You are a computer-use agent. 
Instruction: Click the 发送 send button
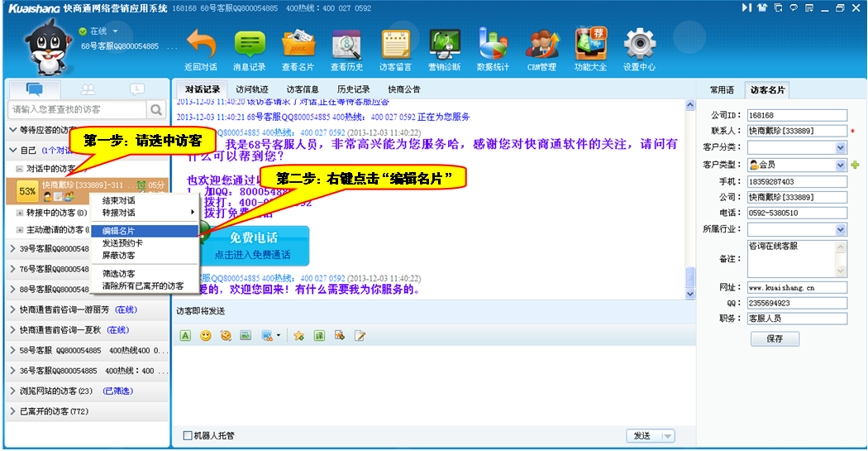click(x=641, y=435)
